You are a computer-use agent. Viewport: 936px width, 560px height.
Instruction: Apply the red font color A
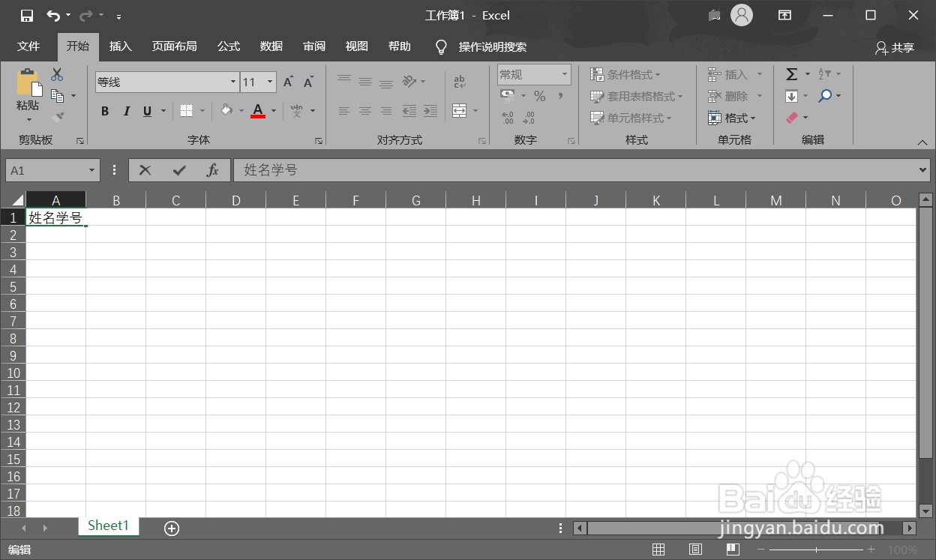[x=258, y=111]
